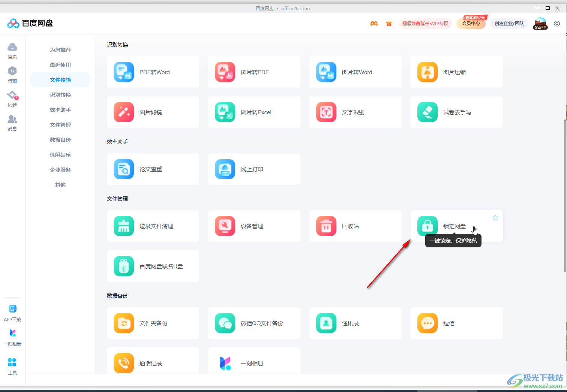
Task: Select the 休闲娱乐 category
Action: (x=60, y=155)
